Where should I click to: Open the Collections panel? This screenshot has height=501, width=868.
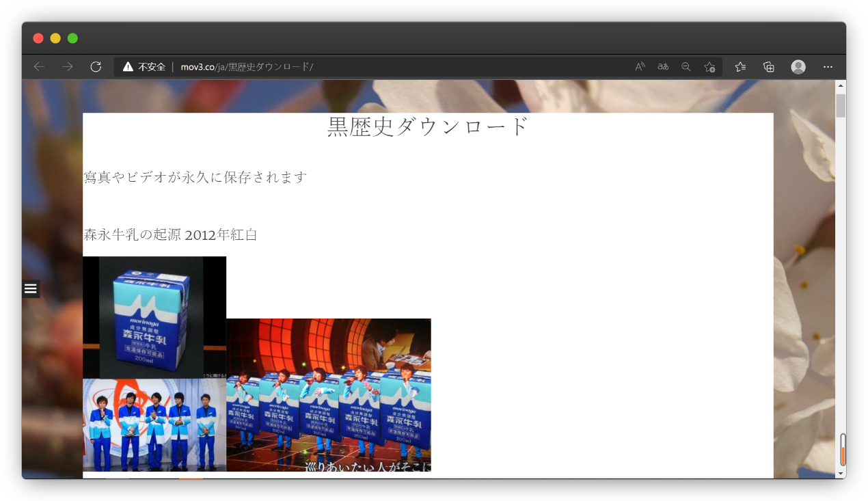click(769, 67)
